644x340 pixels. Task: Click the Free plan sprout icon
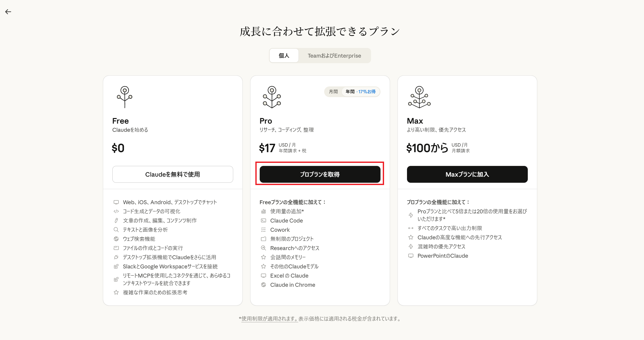pyautogui.click(x=125, y=97)
